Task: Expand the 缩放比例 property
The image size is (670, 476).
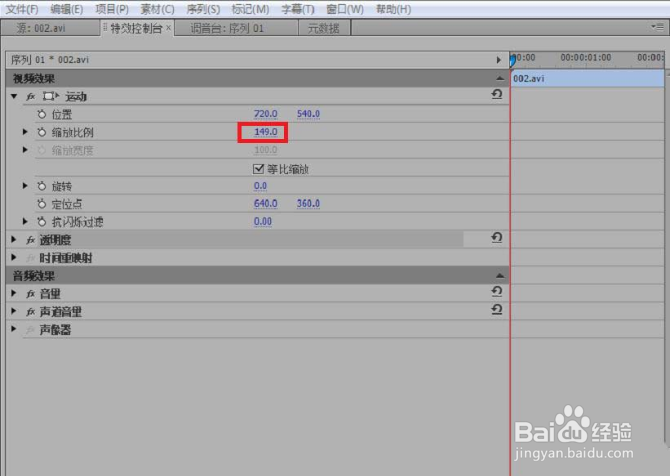Action: [x=25, y=132]
